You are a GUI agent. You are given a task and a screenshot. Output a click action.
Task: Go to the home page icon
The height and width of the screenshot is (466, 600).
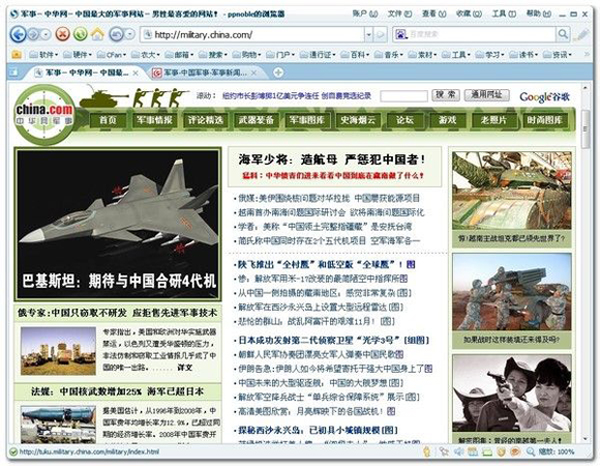[x=98, y=34]
